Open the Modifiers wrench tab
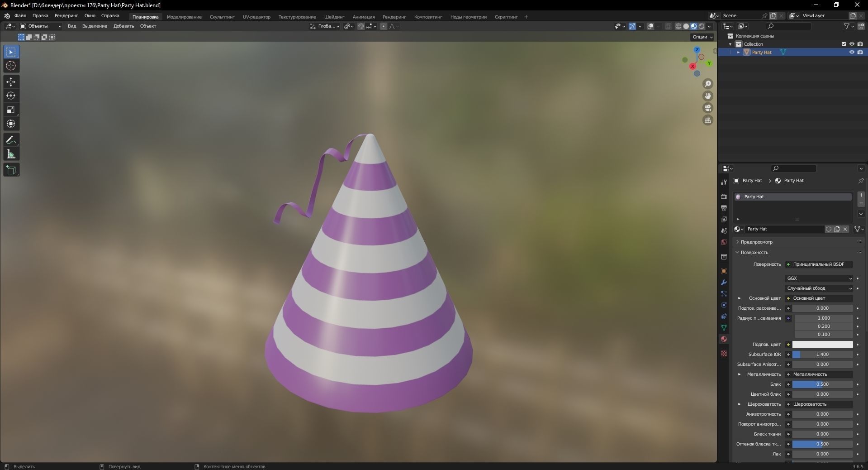Image resolution: width=868 pixels, height=470 pixels. (724, 283)
